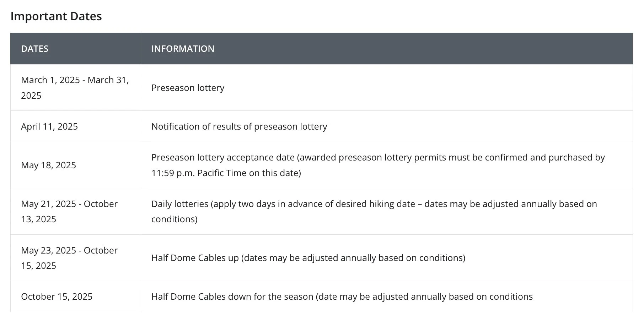Click the 2025 wrapped text in first date row
Viewport: 644px width, 321px height.
click(x=31, y=96)
